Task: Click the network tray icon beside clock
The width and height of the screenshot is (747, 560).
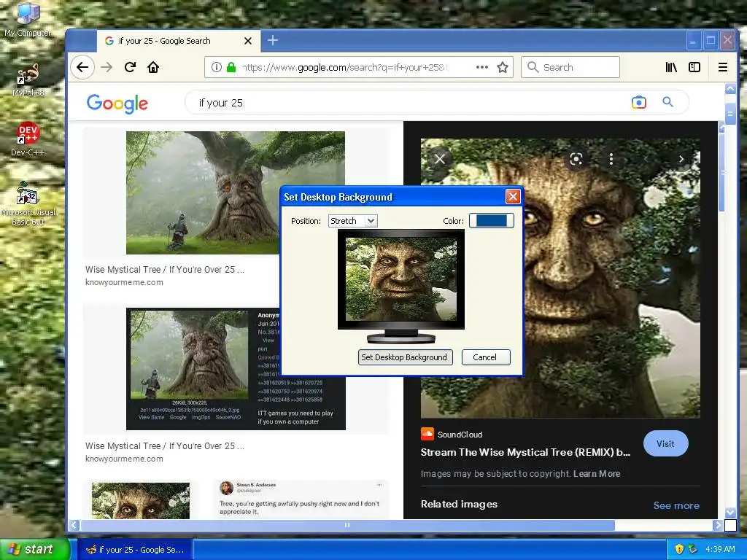Action: (x=693, y=549)
